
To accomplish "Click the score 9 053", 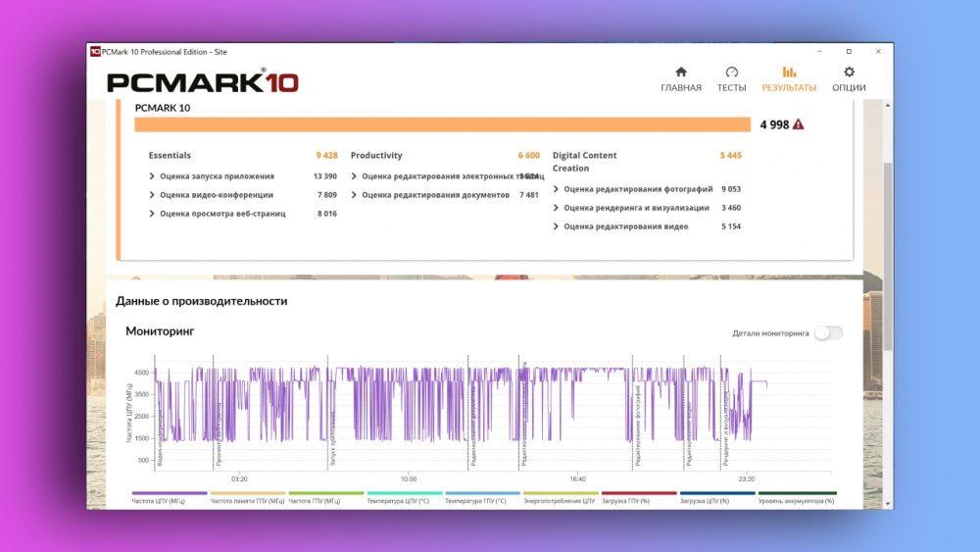I will tap(731, 189).
